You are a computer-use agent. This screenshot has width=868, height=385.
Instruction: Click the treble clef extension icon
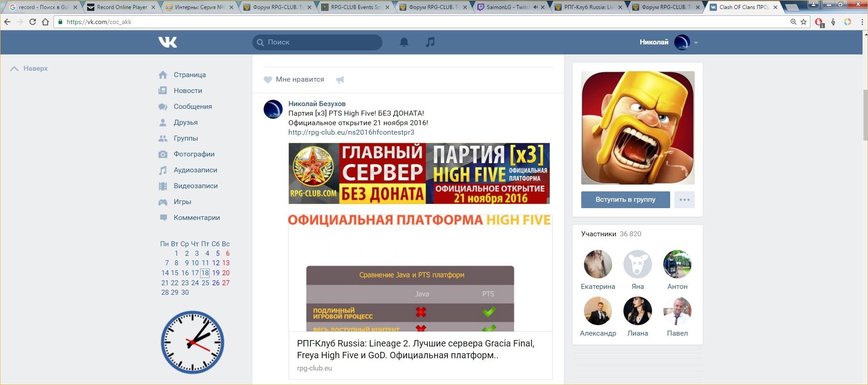tap(833, 22)
